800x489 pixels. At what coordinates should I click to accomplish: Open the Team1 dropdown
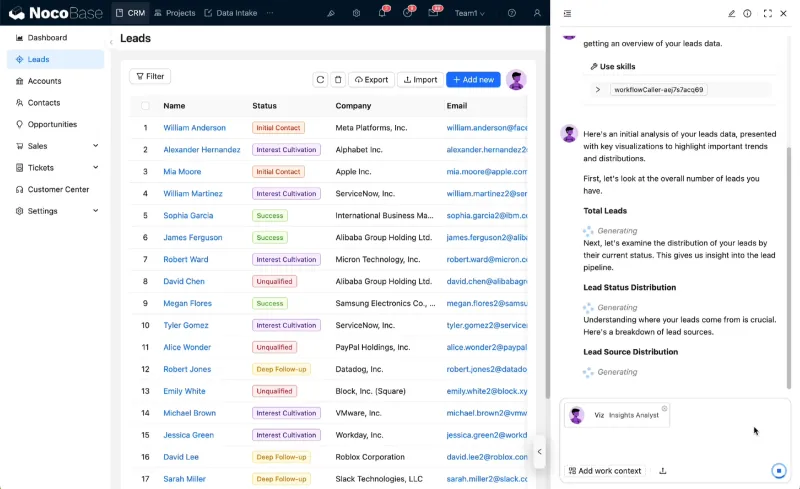coord(469,13)
